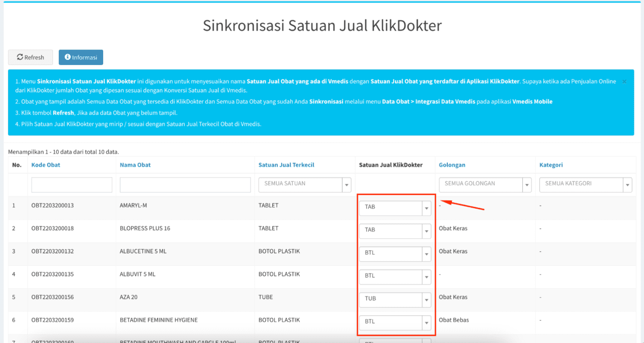The height and width of the screenshot is (343, 644).
Task: Sort by Golongan column header
Action: coord(452,165)
